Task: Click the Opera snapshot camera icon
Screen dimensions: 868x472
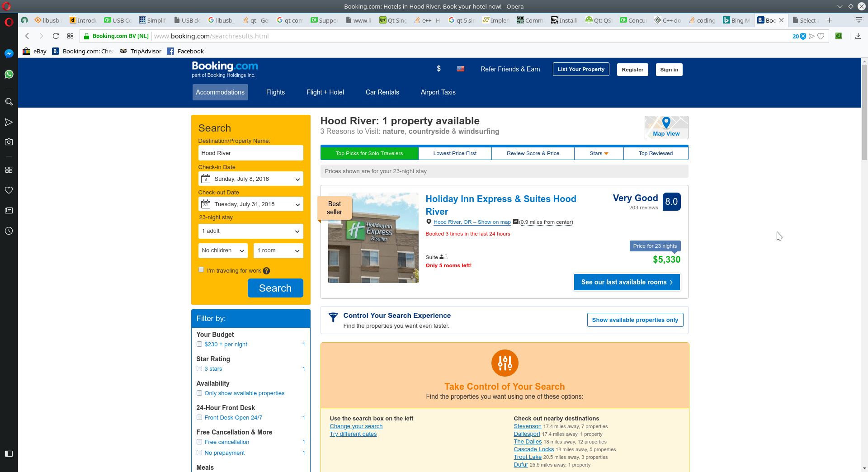Action: coord(9,142)
